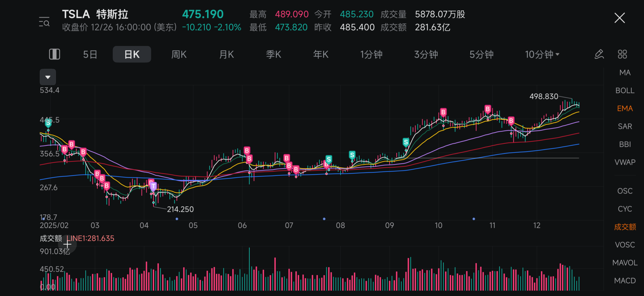Enable the BOLL overlay indicator
644x296 pixels.
[x=625, y=90]
